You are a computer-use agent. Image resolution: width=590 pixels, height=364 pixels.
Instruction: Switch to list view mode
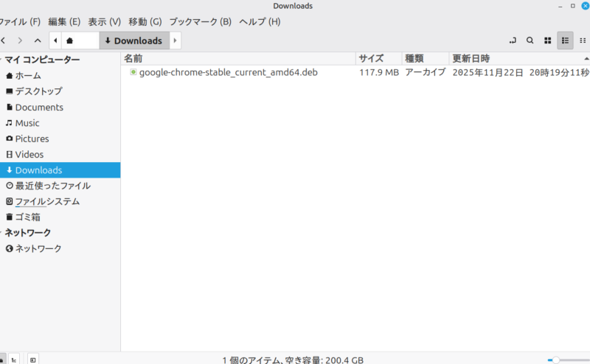coord(566,41)
